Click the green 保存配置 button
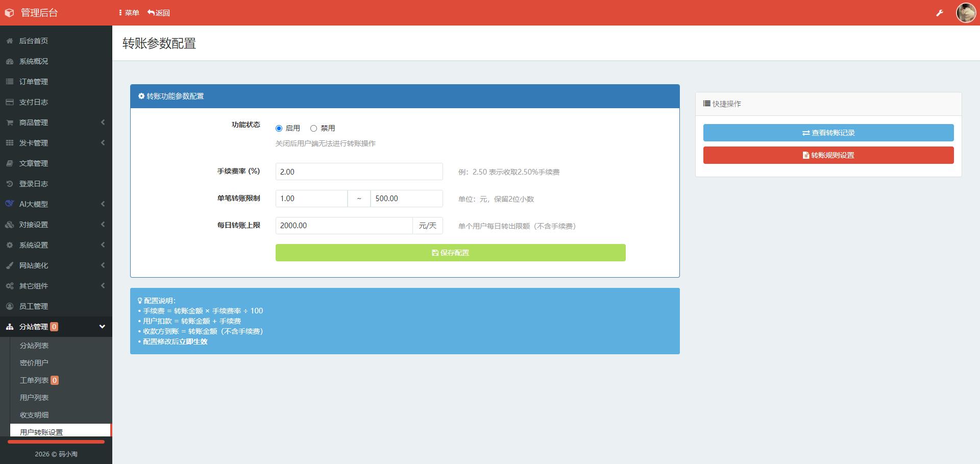Image resolution: width=980 pixels, height=464 pixels. 450,253
